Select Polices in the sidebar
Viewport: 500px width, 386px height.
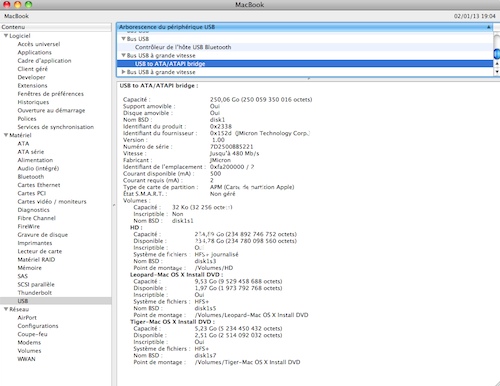click(x=27, y=119)
